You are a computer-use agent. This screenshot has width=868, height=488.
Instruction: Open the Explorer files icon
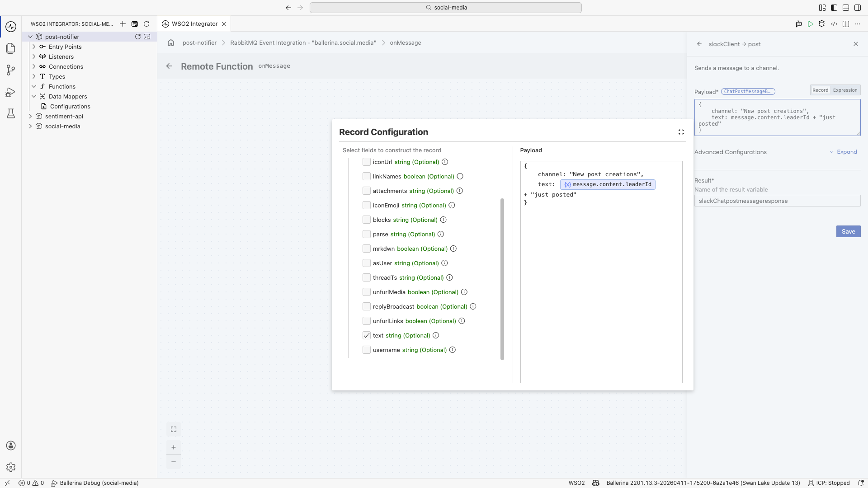11,48
